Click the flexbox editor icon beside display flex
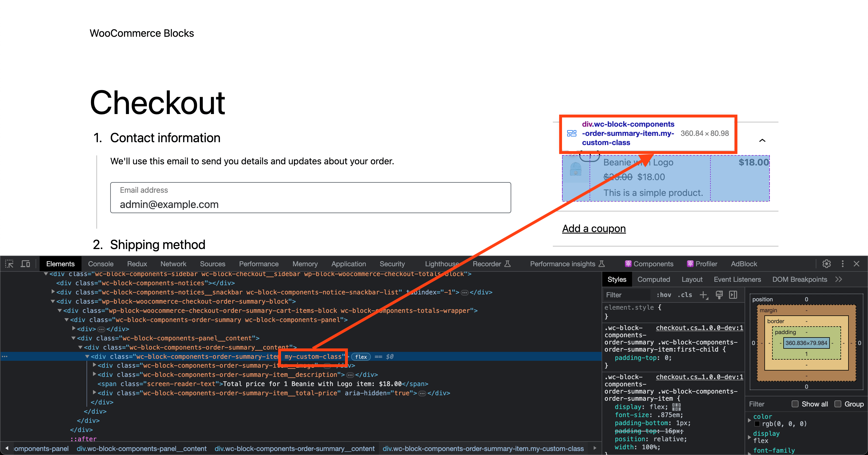 click(676, 407)
